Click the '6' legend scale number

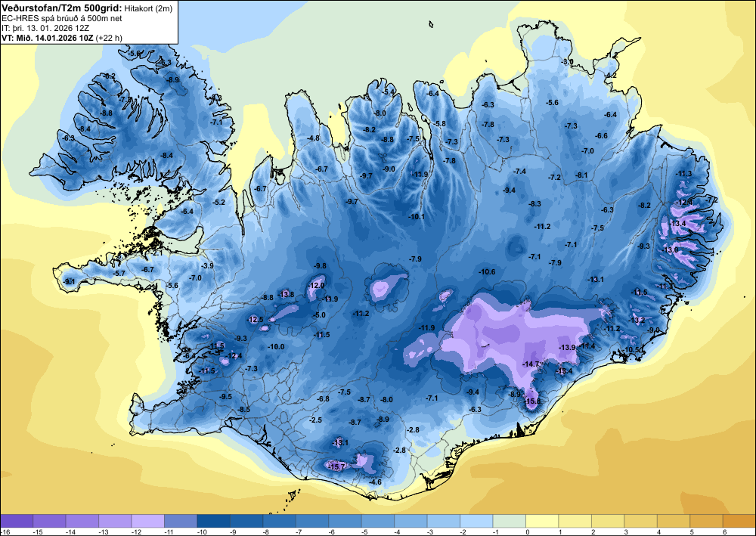tap(725, 531)
